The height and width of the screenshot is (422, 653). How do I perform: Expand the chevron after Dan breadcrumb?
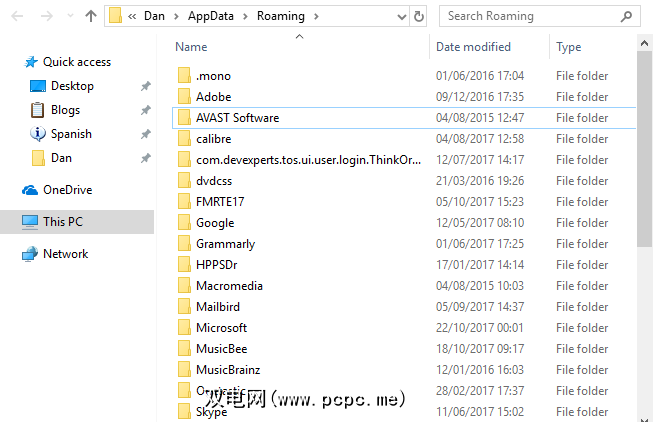coord(176,17)
